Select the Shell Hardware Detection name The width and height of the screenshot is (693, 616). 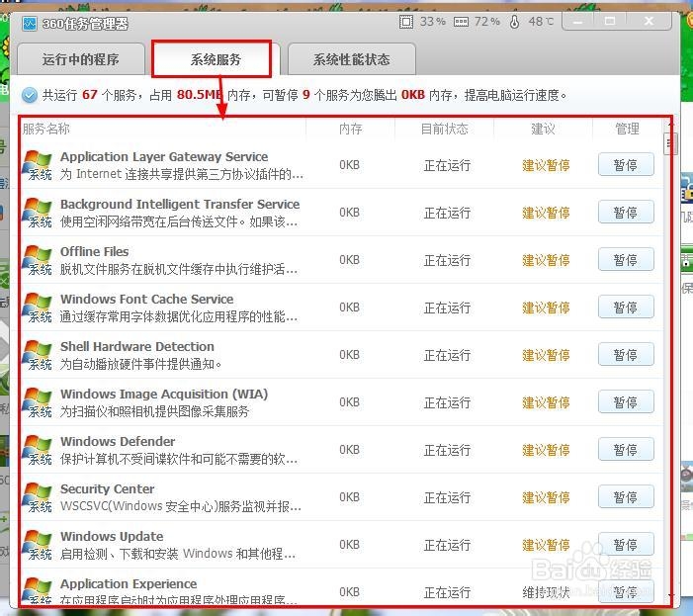tap(137, 346)
